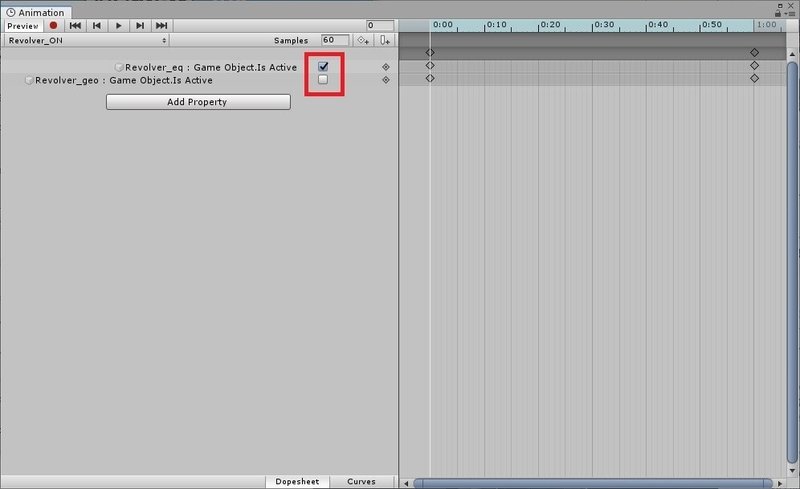The height and width of the screenshot is (489, 800).
Task: Go to previous keyframe
Action: [97, 26]
